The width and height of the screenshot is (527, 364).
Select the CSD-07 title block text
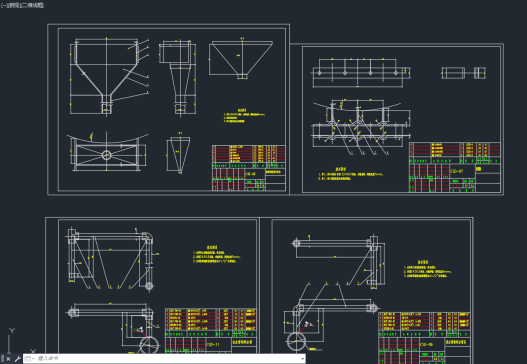point(456,171)
